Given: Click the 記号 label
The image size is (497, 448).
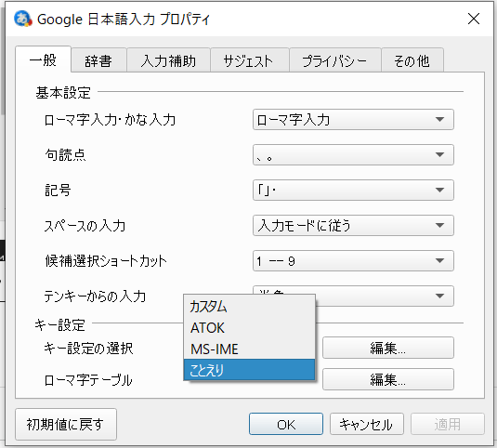Looking at the screenshot, I should (x=58, y=191).
